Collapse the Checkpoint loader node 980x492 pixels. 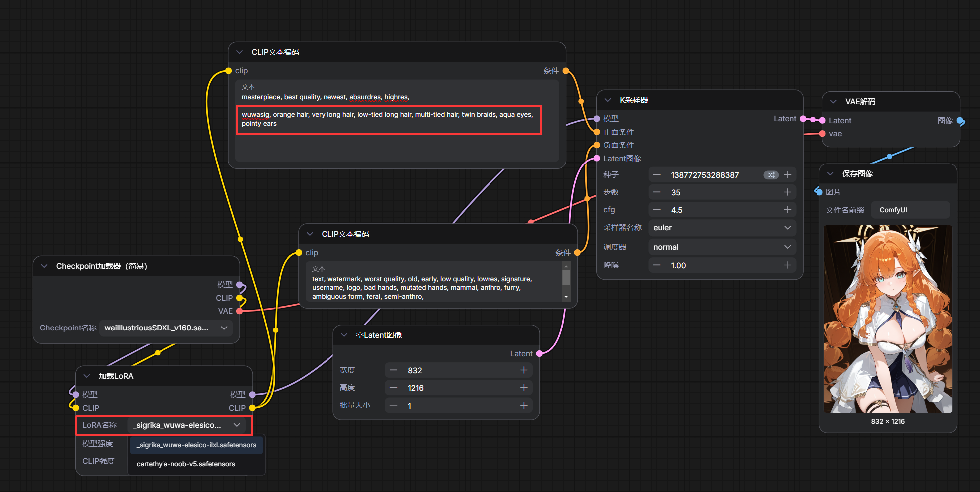tap(44, 266)
